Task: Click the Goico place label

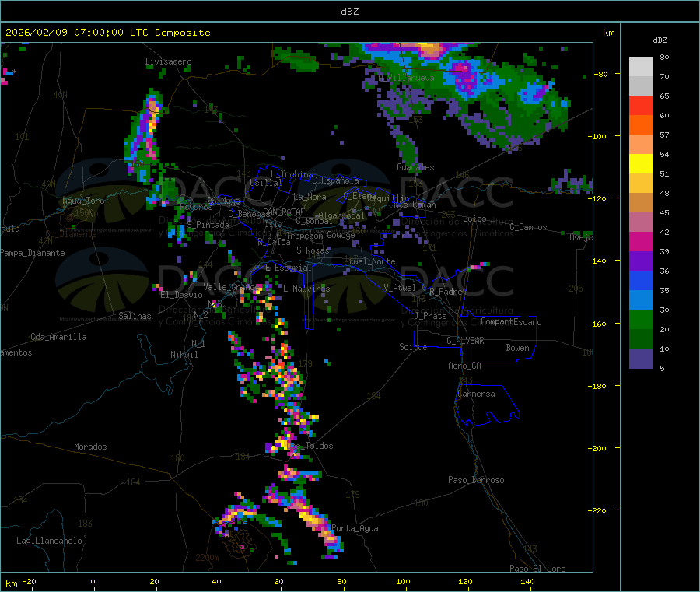Action: [x=474, y=219]
